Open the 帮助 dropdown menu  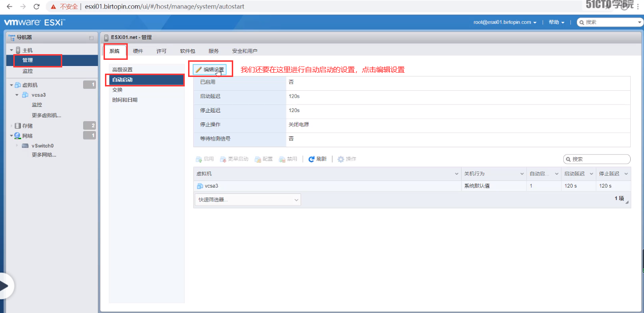(x=556, y=22)
